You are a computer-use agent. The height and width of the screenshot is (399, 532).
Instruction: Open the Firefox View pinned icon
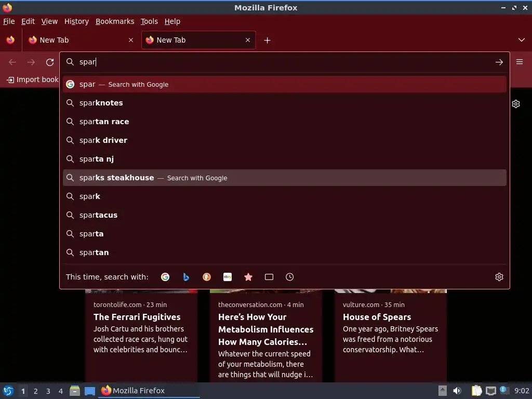10,40
